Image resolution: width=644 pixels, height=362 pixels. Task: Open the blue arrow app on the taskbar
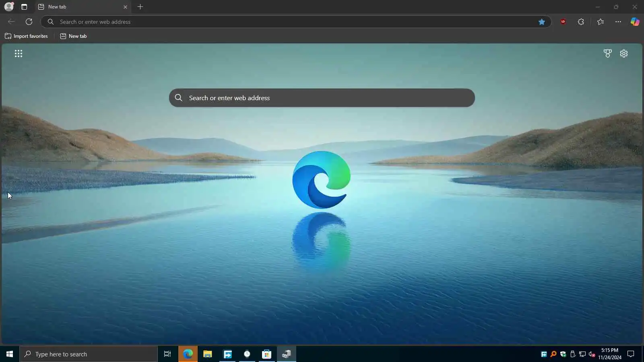pyautogui.click(x=227, y=354)
